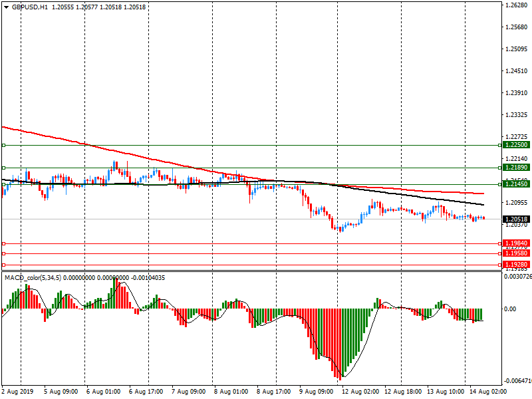This screenshot has width=532, height=399.
Task: Click time axis label 7 Aug 09:00
Action: pyautogui.click(x=188, y=392)
